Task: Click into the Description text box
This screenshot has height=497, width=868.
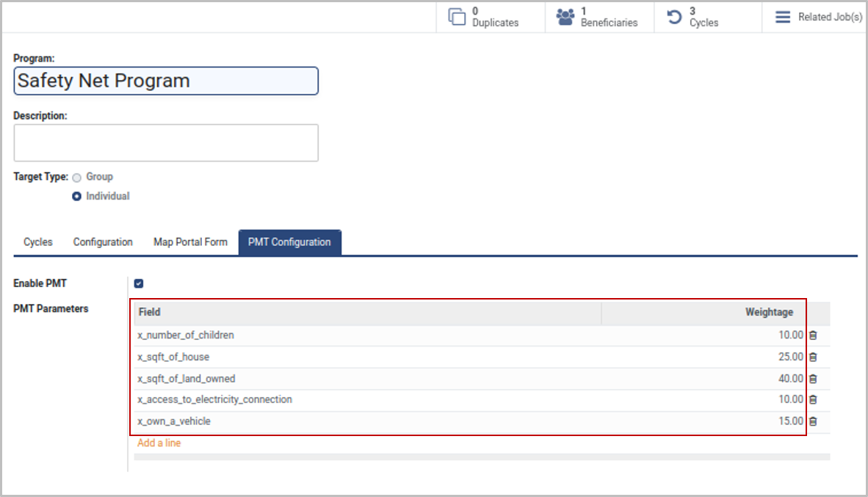Action: [166, 142]
